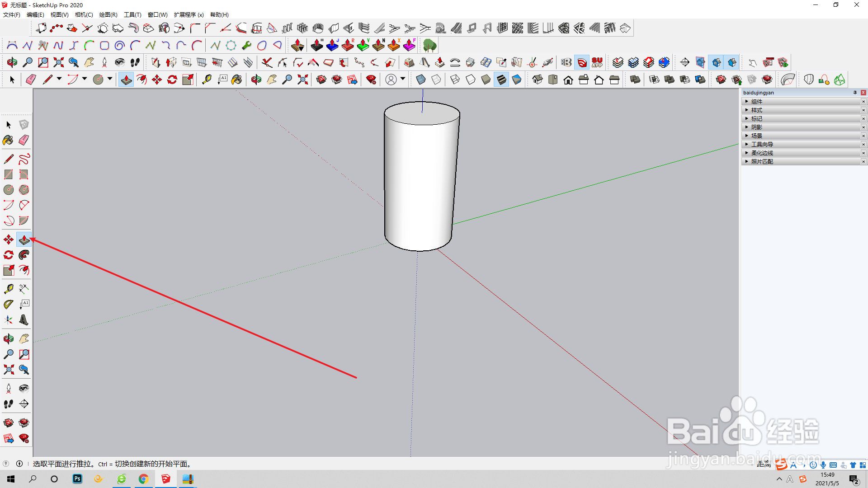
Task: Select the 3D Text tool in left toolbar
Action: 24,320
